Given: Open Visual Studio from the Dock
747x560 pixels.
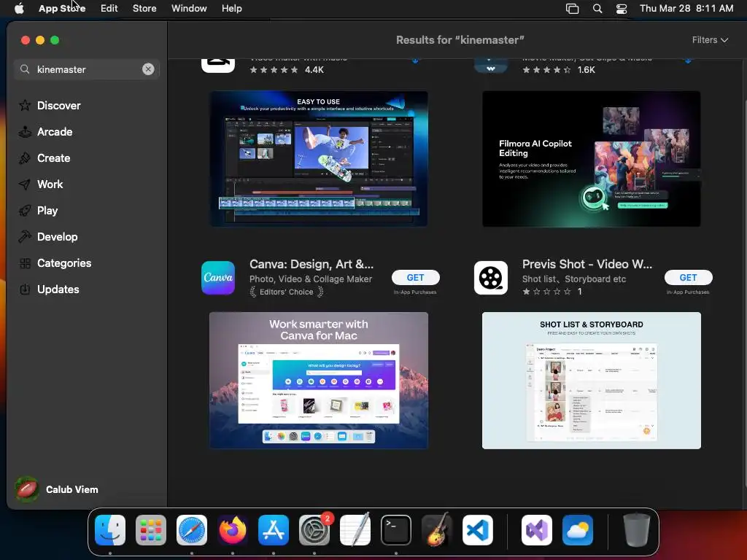Looking at the screenshot, I should pos(537,530).
